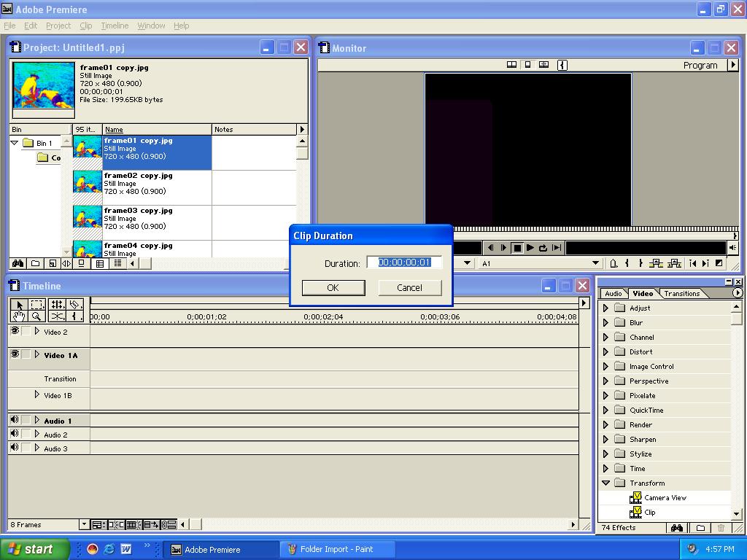The height and width of the screenshot is (560, 747).
Task: Select the Hand tool in Timeline
Action: tap(19, 316)
